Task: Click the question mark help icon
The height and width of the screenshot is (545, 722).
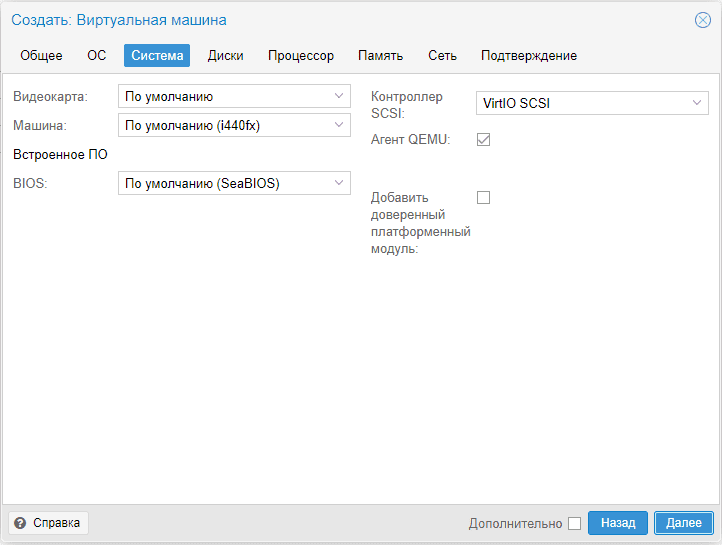Action: point(20,523)
